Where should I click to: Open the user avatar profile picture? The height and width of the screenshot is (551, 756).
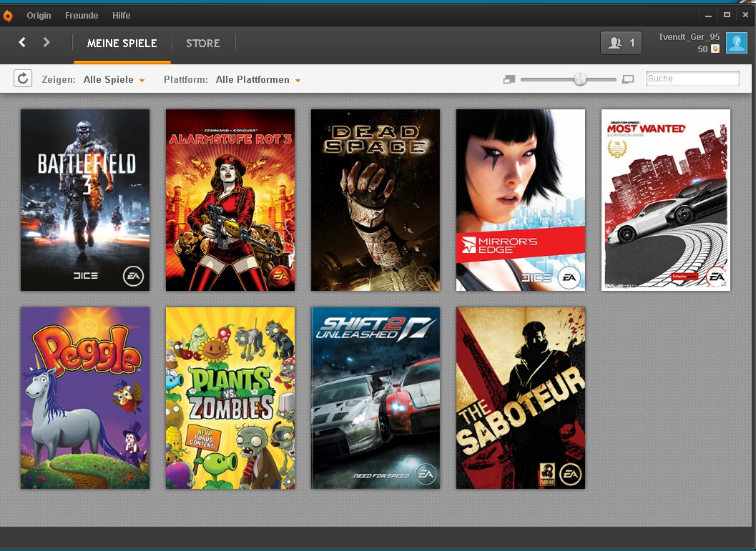click(736, 44)
